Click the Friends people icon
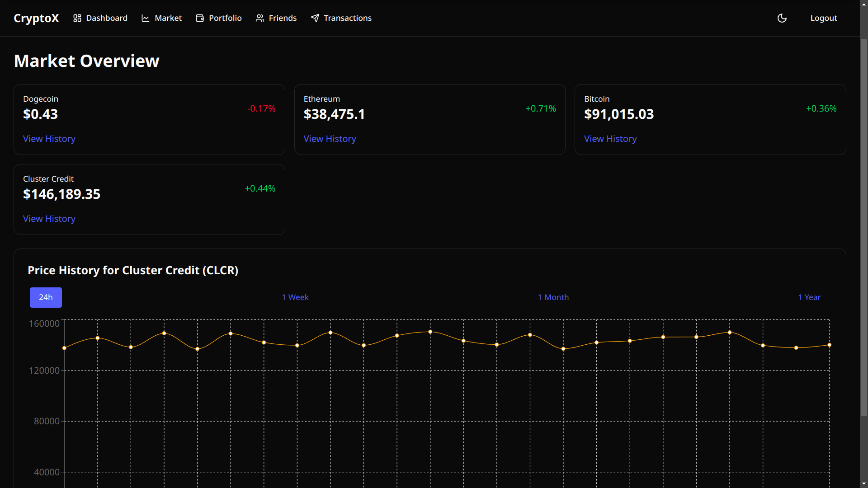Image resolution: width=868 pixels, height=488 pixels. pyautogui.click(x=260, y=18)
